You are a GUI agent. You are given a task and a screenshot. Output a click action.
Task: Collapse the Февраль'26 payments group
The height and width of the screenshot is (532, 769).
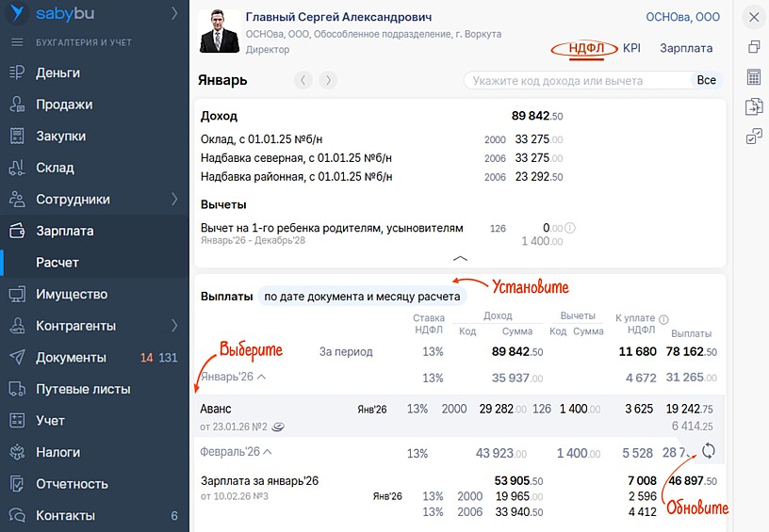[x=266, y=452]
